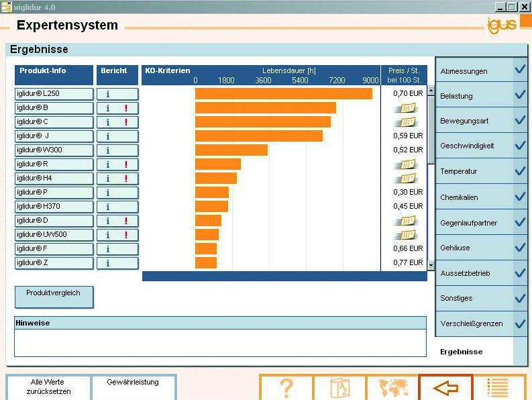Click the 0,70 EUR price for L250
532x400 pixels.
[408, 93]
